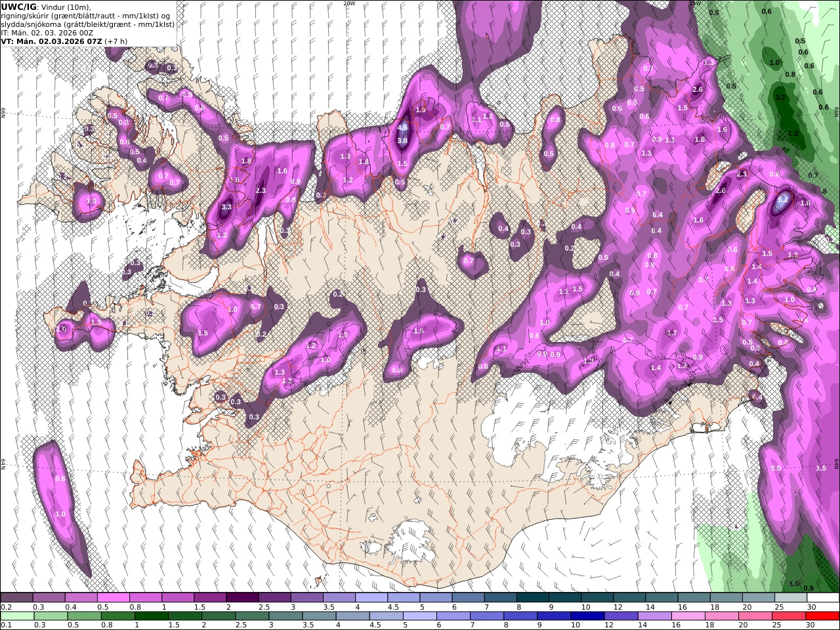This screenshot has height=630, width=840.
Task: Click the 20W longitude label
Action: (349, 3)
